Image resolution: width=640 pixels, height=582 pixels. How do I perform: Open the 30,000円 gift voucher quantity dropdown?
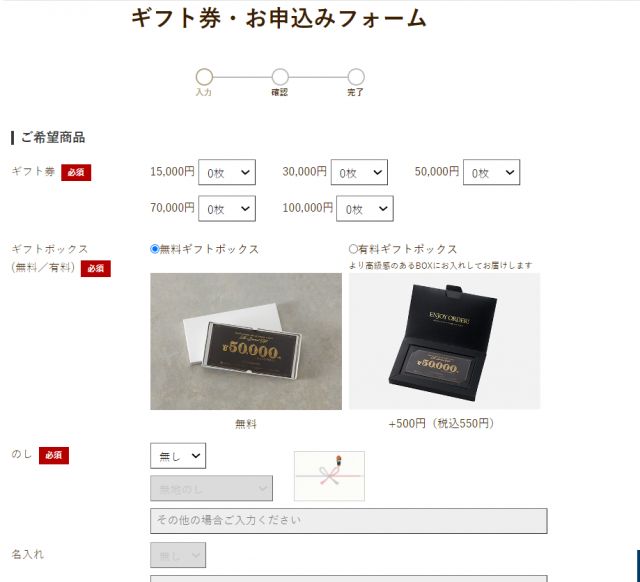[359, 172]
